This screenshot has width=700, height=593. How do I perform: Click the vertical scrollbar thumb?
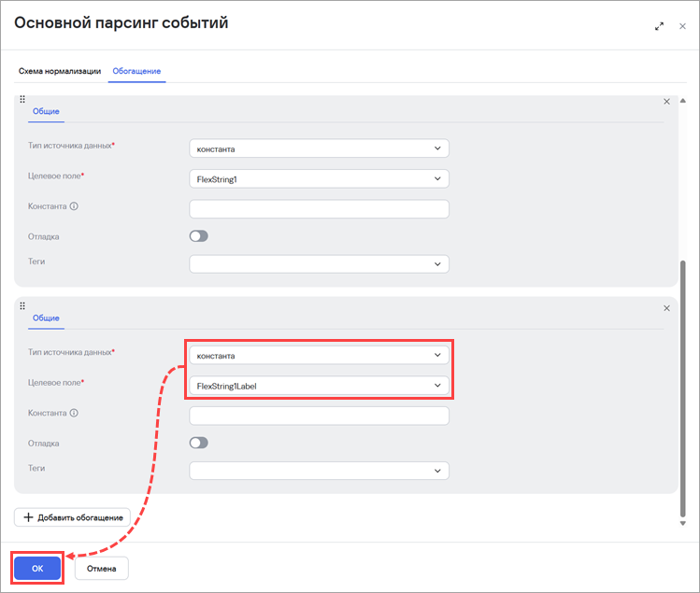pos(682,388)
